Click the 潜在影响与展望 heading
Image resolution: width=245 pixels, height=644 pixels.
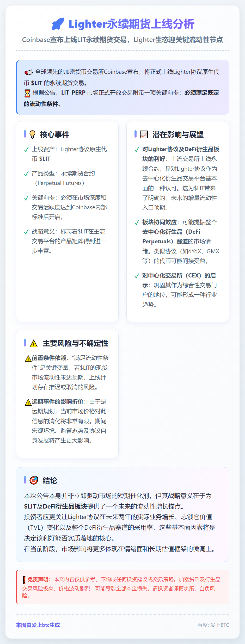click(x=178, y=135)
